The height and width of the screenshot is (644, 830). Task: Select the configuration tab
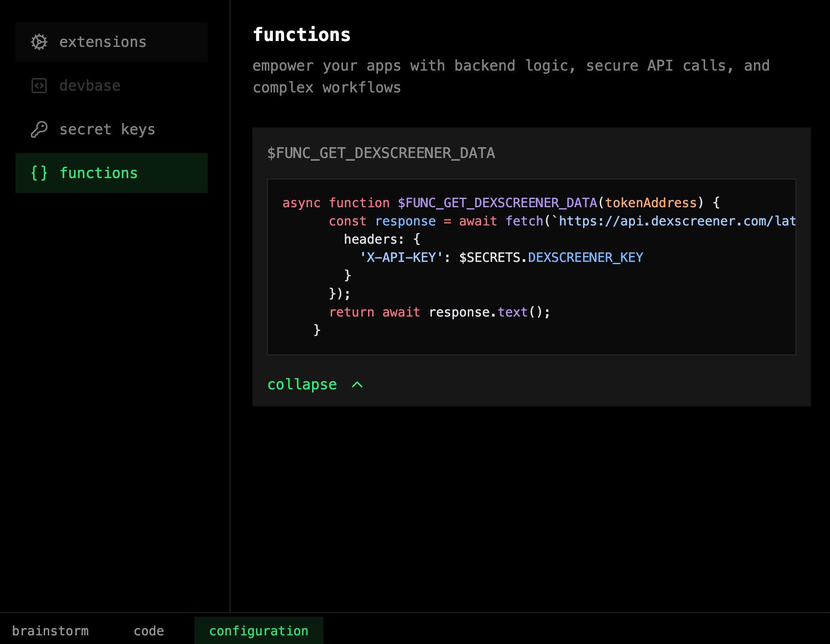(259, 631)
